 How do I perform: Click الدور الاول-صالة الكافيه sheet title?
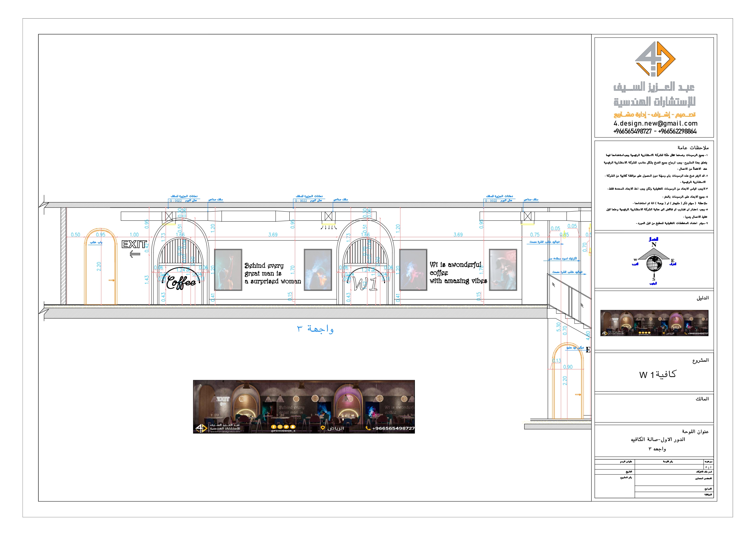pyautogui.click(x=658, y=439)
